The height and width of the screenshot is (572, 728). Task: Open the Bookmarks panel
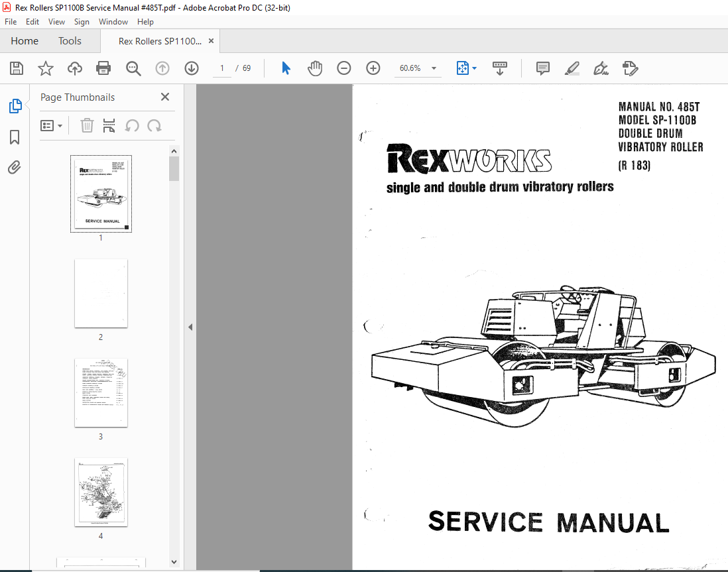pos(15,137)
